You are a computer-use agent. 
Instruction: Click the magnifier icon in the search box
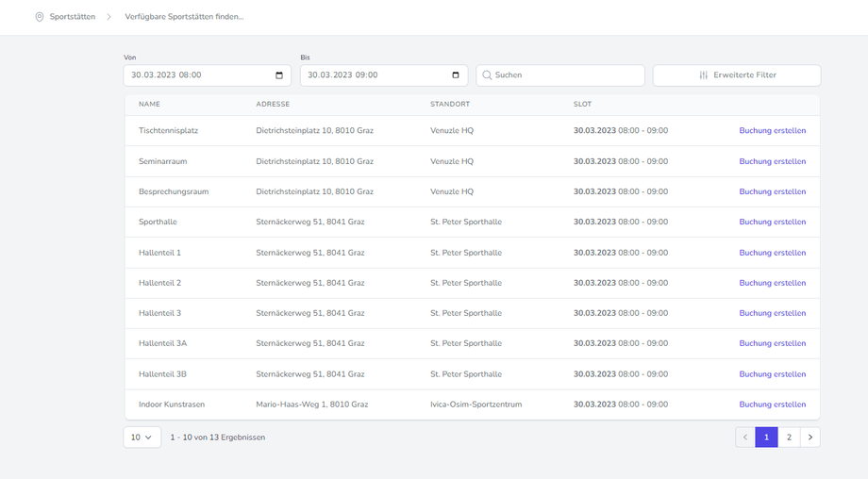(487, 75)
